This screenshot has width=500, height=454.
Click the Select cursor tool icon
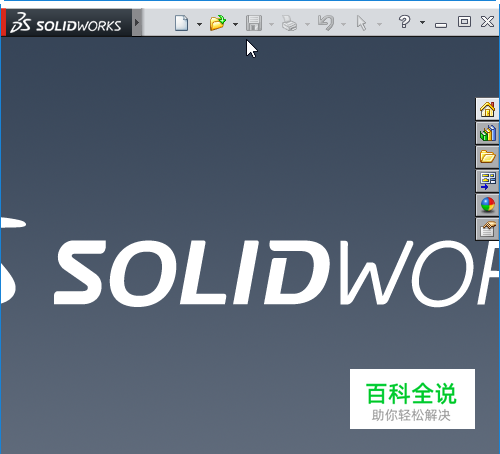[361, 23]
